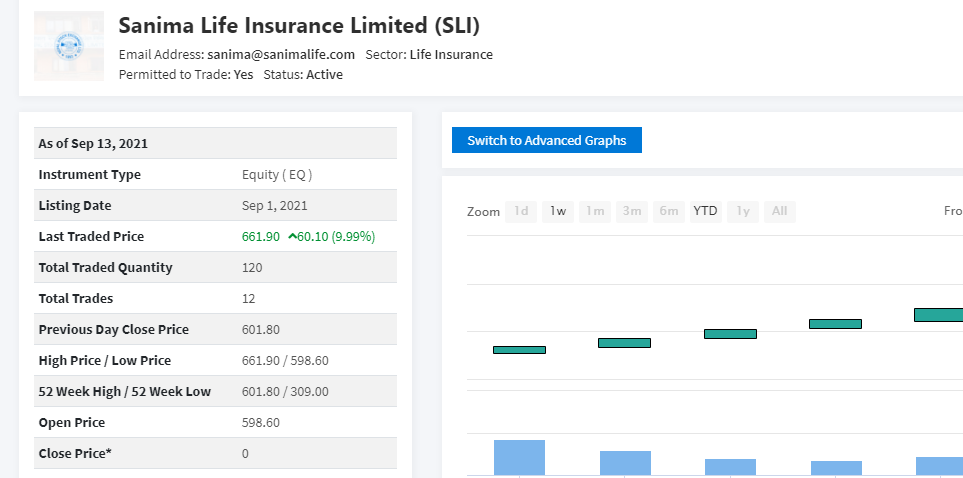Click the Previous Day Close Price 601.80
This screenshot has height=478, width=963.
tap(261, 329)
